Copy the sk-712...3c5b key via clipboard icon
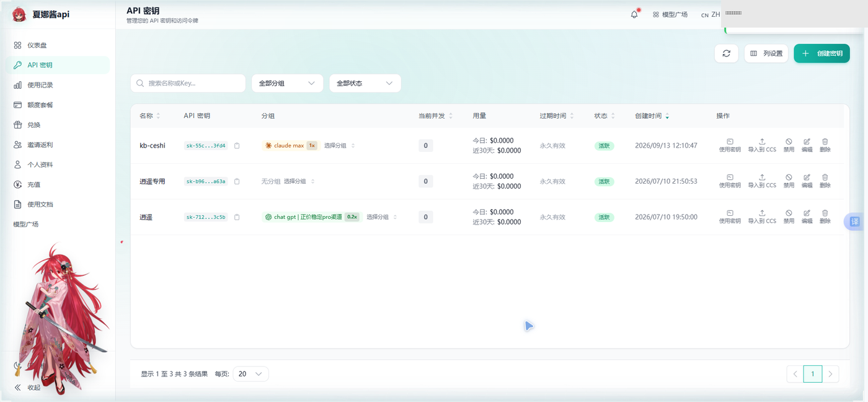 (x=237, y=217)
